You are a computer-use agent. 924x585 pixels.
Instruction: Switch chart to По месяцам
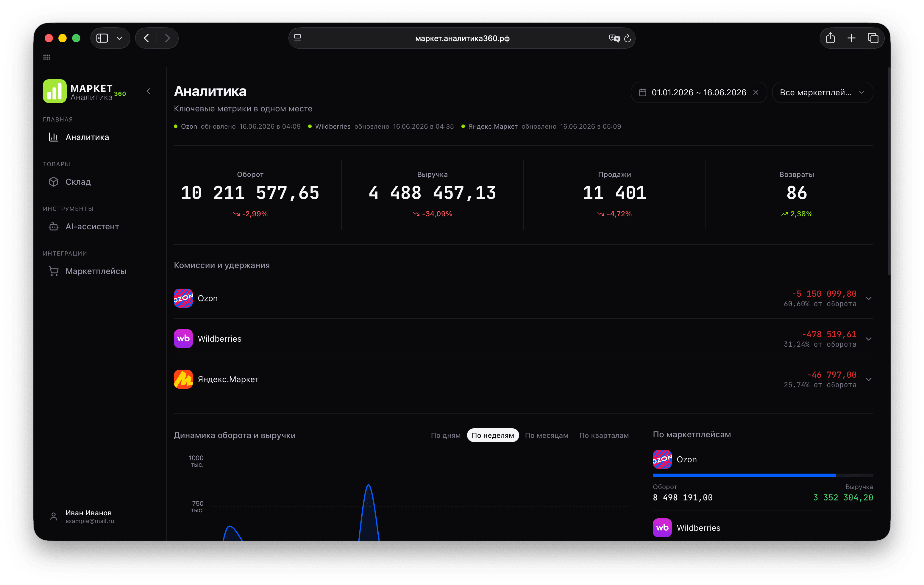pyautogui.click(x=547, y=435)
